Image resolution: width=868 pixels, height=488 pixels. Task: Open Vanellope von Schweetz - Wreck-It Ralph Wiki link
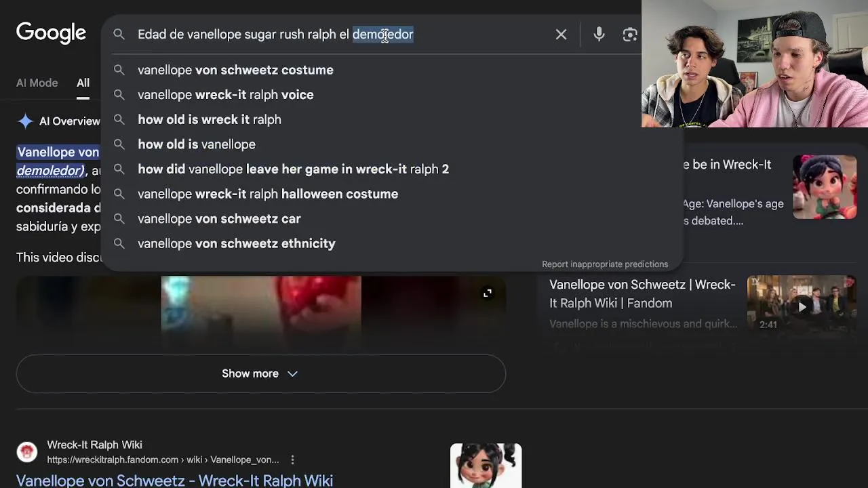pyautogui.click(x=174, y=481)
